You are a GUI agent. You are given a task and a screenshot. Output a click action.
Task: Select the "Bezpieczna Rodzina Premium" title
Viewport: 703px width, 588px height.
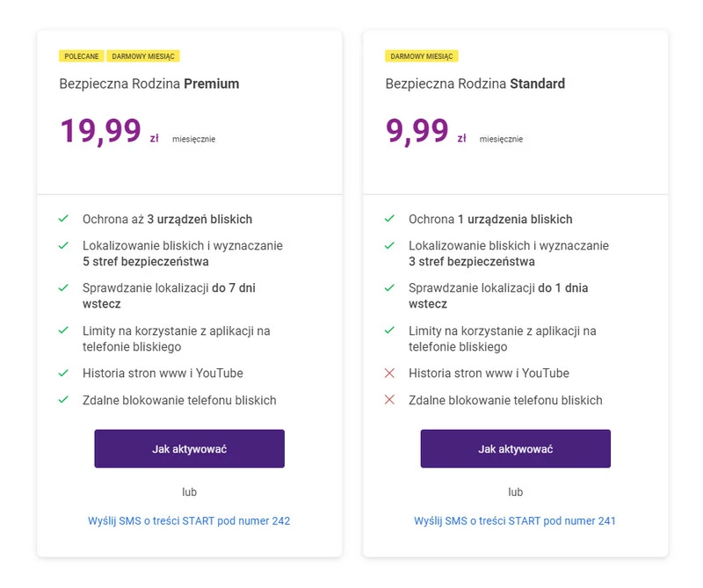(149, 84)
